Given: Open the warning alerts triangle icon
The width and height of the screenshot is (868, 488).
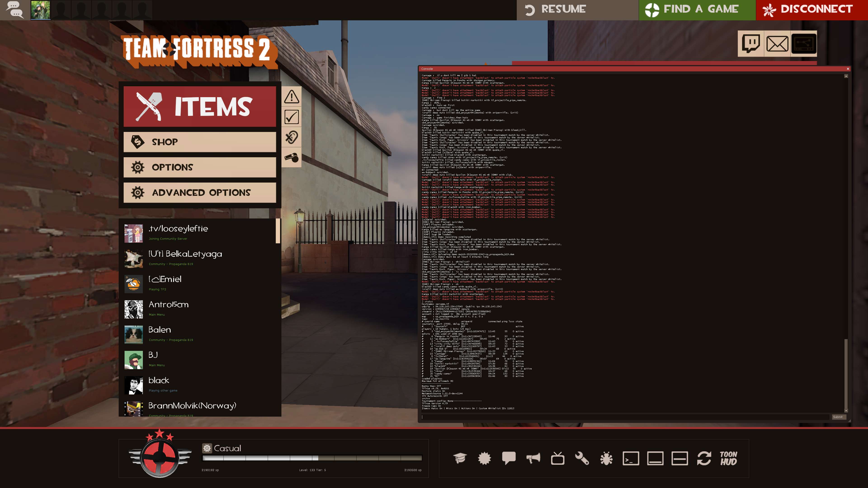Looking at the screenshot, I should pyautogui.click(x=291, y=97).
